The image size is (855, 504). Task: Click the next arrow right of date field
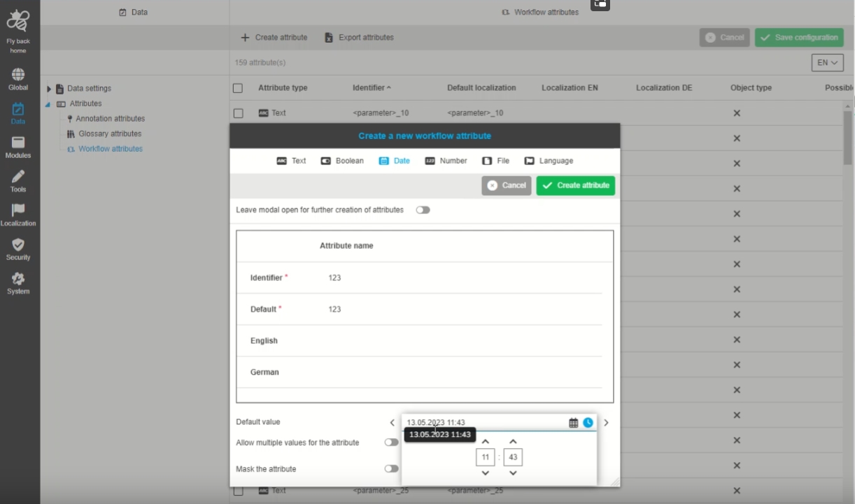coord(606,423)
